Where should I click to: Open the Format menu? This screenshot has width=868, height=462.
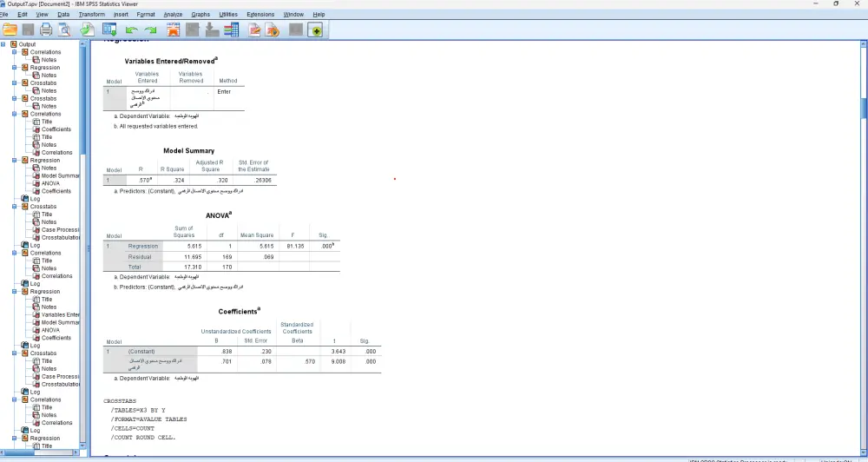click(146, 15)
